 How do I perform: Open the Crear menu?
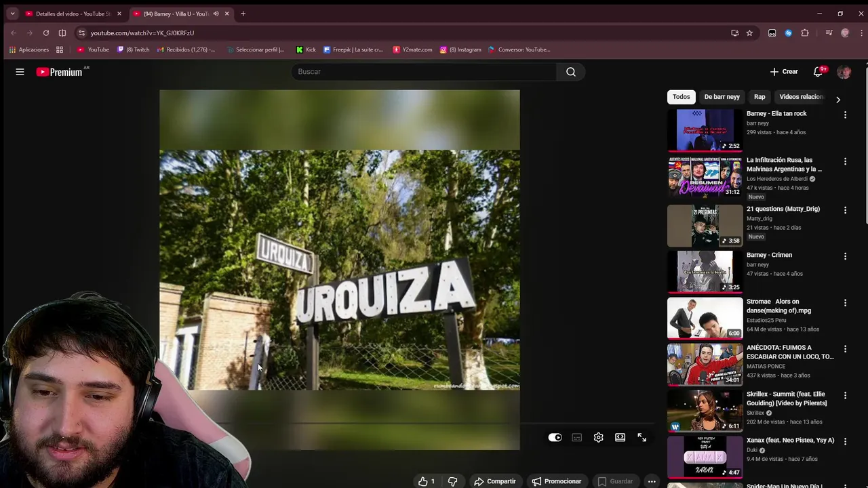click(784, 71)
